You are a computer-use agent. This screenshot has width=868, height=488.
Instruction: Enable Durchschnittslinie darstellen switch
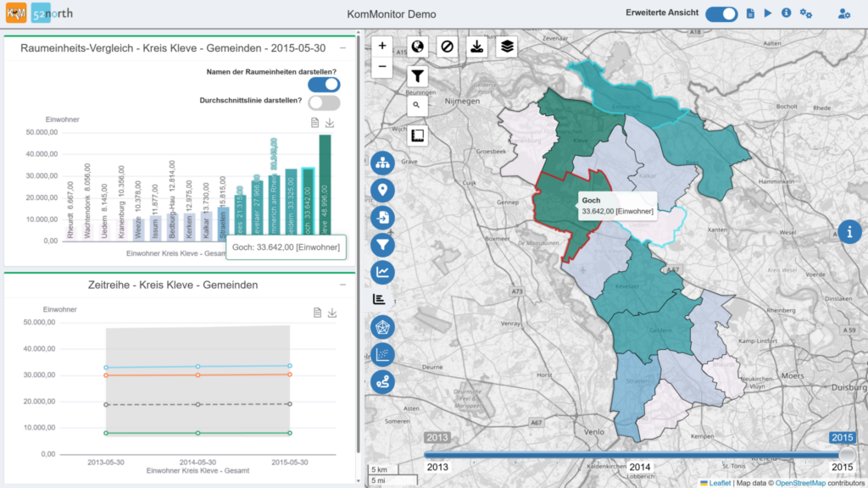point(324,103)
